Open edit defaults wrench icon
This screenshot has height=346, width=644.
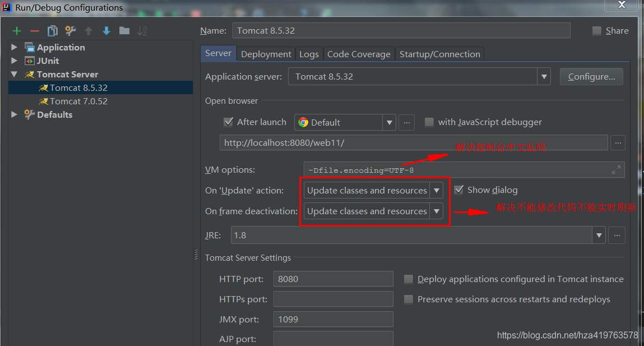pyautogui.click(x=71, y=31)
